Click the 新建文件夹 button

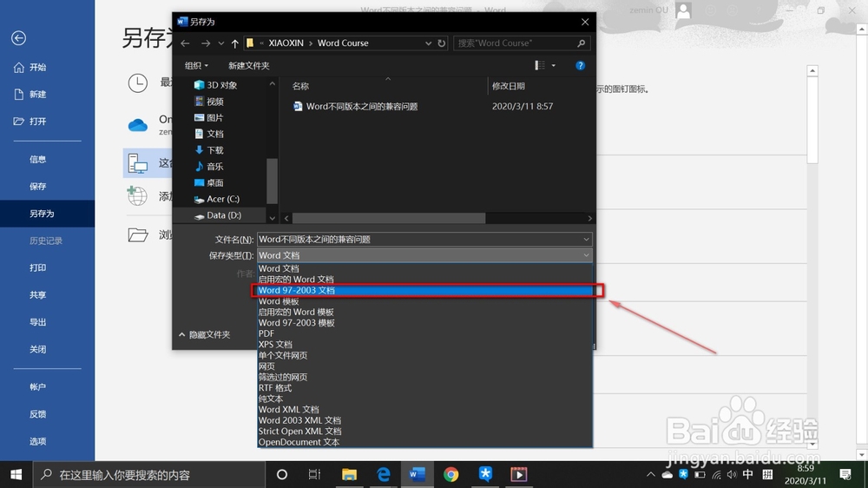(248, 65)
